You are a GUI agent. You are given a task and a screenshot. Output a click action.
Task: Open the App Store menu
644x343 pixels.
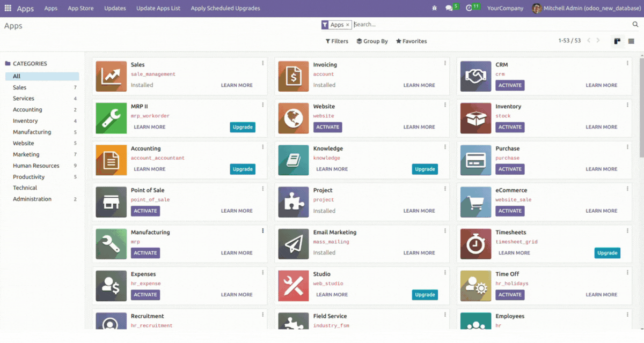(x=80, y=9)
